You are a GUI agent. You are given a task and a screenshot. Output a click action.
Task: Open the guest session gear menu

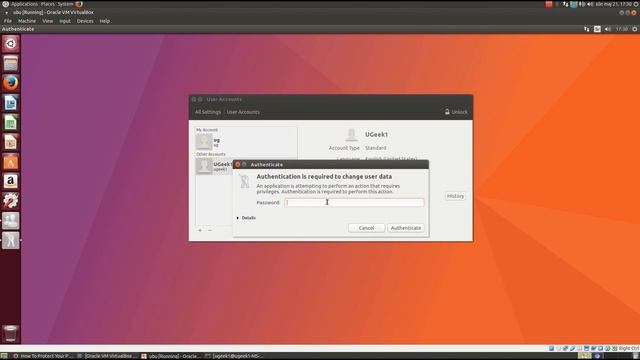tap(635, 29)
